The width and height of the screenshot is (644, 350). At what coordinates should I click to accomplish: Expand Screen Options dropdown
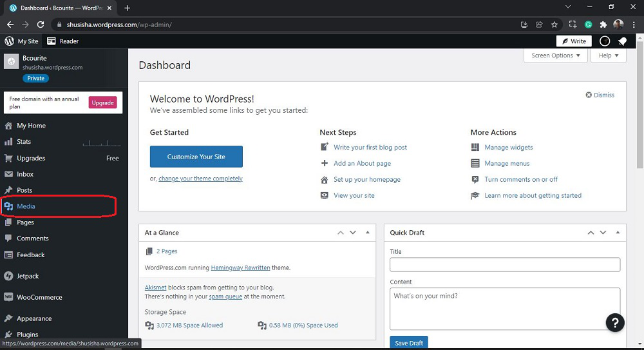[555, 55]
